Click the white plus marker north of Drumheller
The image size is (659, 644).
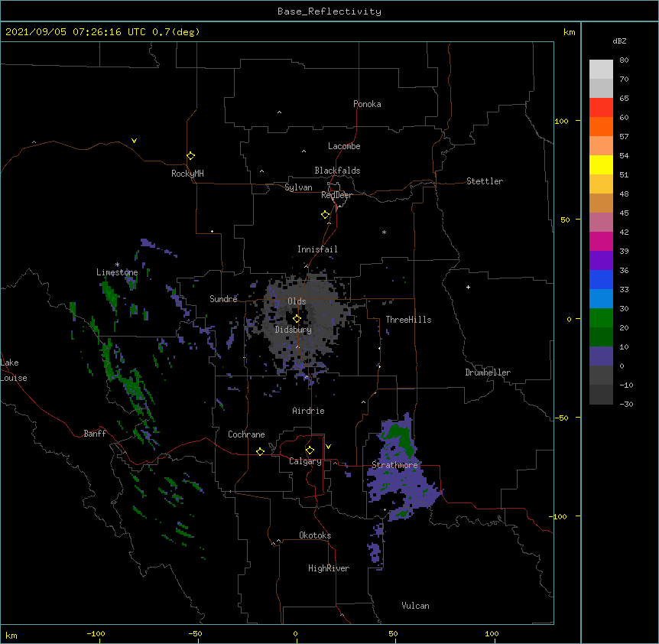(x=468, y=287)
